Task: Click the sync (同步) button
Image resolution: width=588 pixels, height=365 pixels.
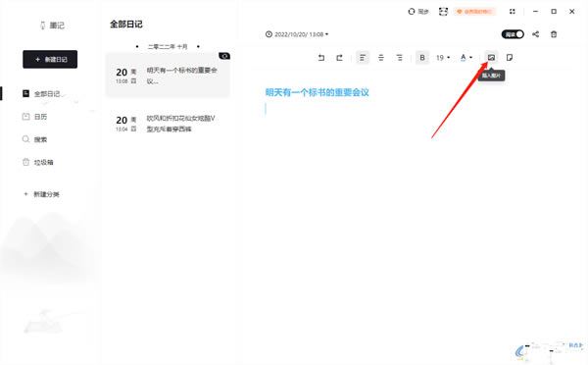Action: point(418,12)
